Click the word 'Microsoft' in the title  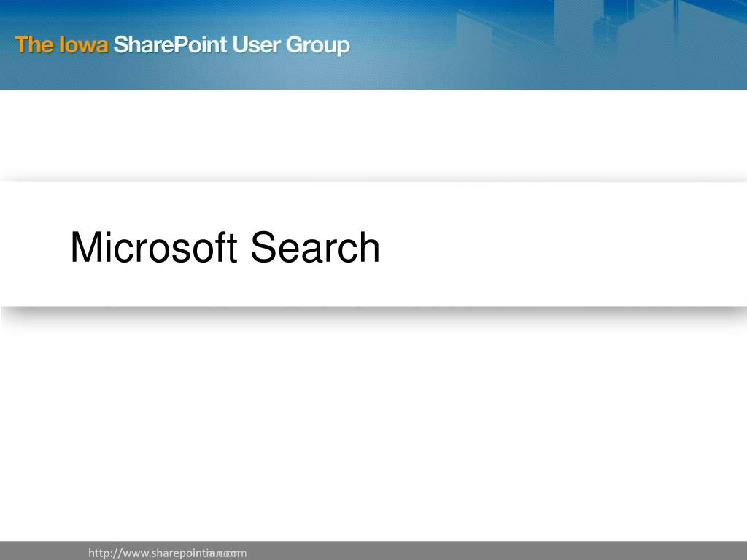tap(153, 247)
